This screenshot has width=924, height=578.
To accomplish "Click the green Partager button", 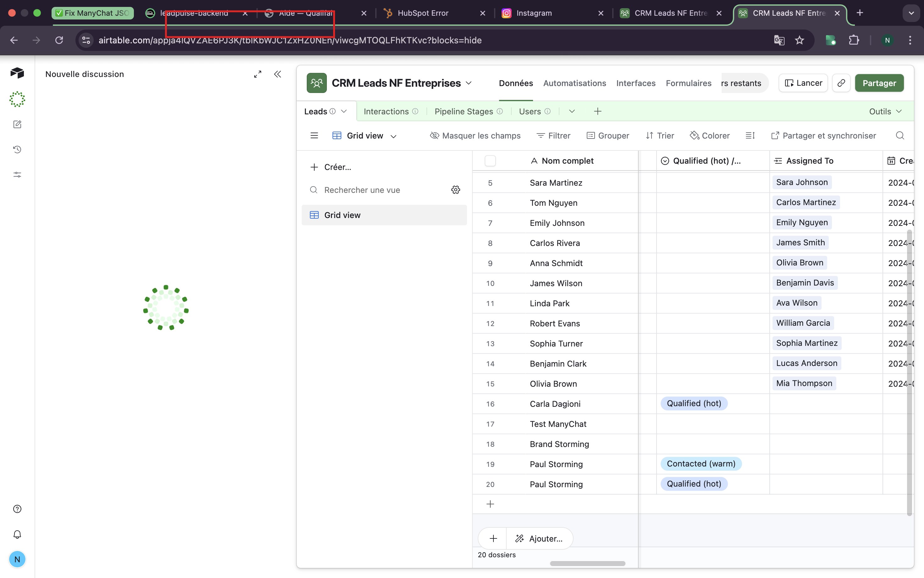I will click(879, 83).
